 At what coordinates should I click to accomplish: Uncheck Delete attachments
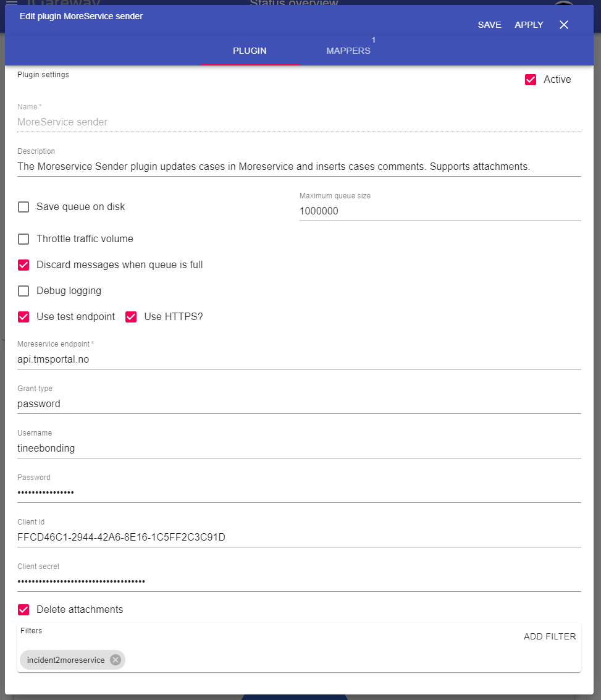point(23,610)
